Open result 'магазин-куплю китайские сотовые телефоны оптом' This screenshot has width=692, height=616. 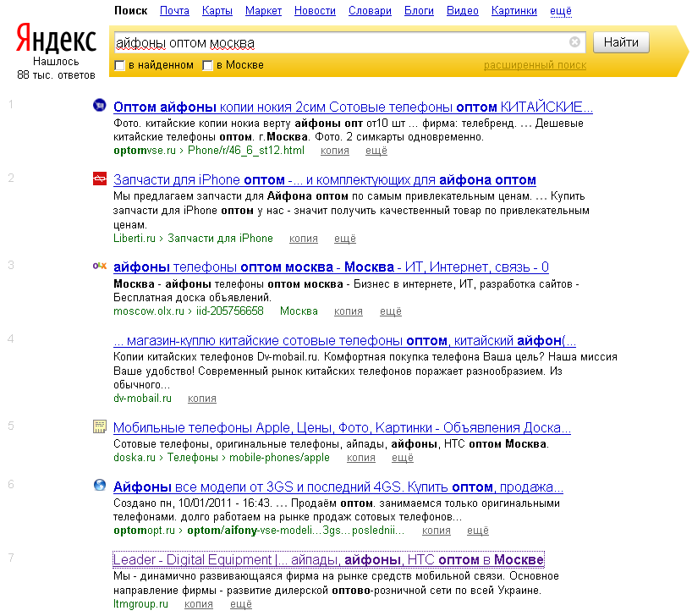(344, 340)
